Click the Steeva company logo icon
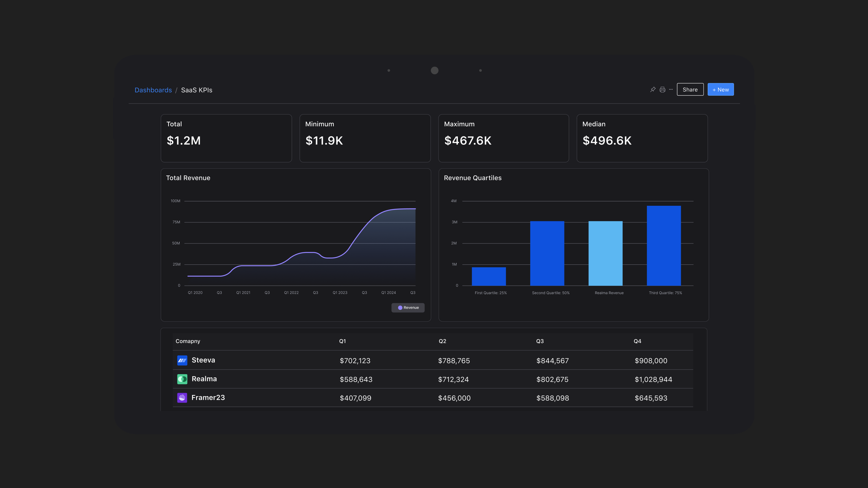 pyautogui.click(x=182, y=360)
